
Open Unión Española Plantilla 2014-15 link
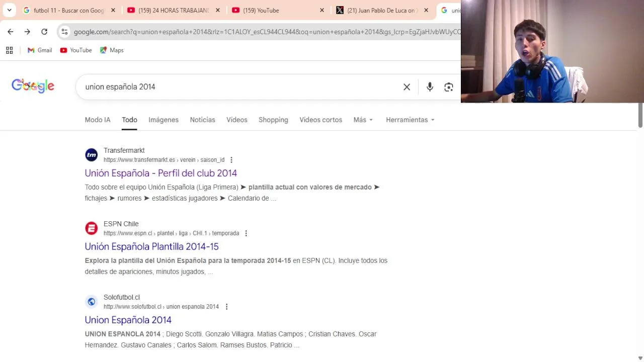[x=151, y=246]
